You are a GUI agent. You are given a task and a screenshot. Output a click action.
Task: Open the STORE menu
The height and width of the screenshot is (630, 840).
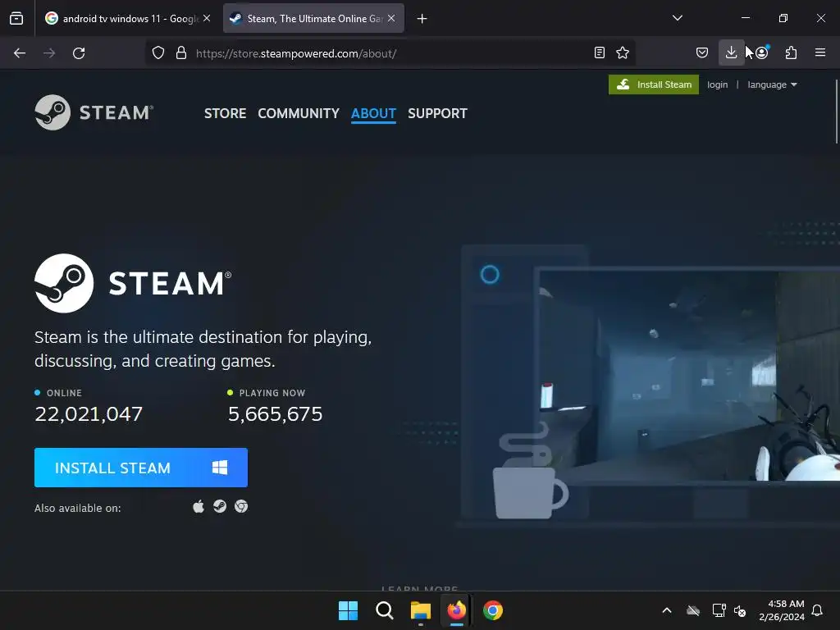pyautogui.click(x=225, y=113)
